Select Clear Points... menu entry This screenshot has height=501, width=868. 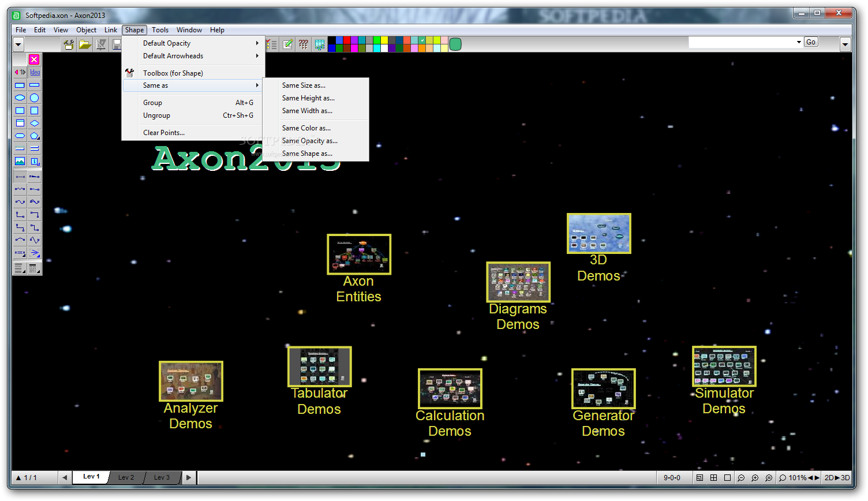pos(193,133)
